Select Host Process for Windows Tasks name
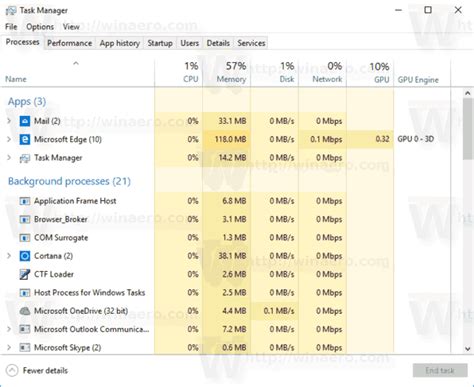This screenshot has height=387, width=474. (x=89, y=293)
